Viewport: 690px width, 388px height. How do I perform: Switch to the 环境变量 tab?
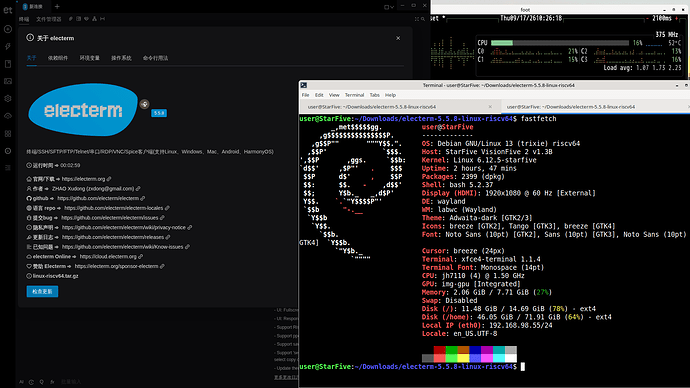[x=90, y=58]
